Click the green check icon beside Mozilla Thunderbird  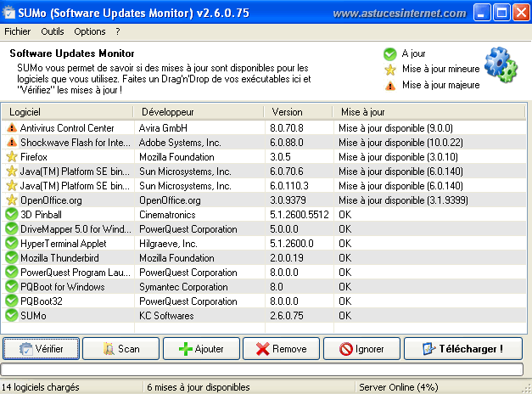coord(12,258)
